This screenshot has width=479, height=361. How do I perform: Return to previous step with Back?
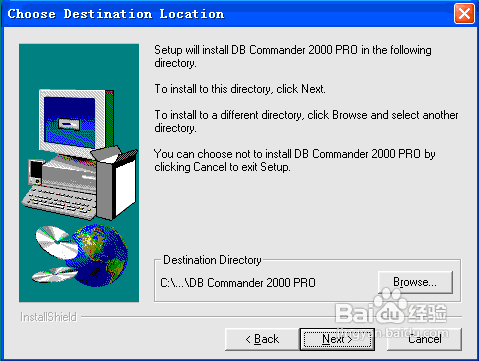click(x=262, y=339)
